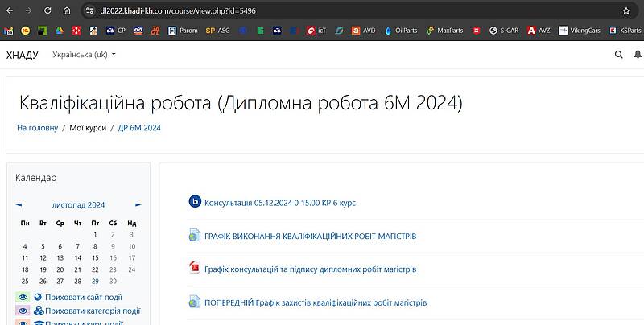Open the notifications bell icon
This screenshot has height=325, width=644.
(x=639, y=55)
